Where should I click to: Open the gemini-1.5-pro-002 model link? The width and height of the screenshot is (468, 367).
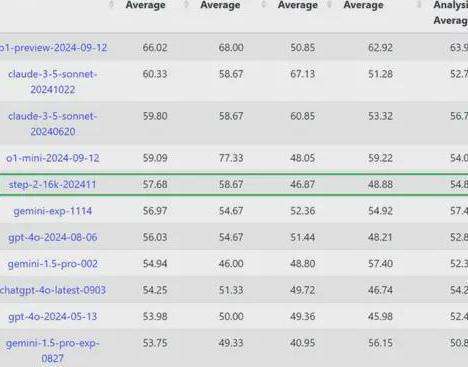tap(53, 264)
